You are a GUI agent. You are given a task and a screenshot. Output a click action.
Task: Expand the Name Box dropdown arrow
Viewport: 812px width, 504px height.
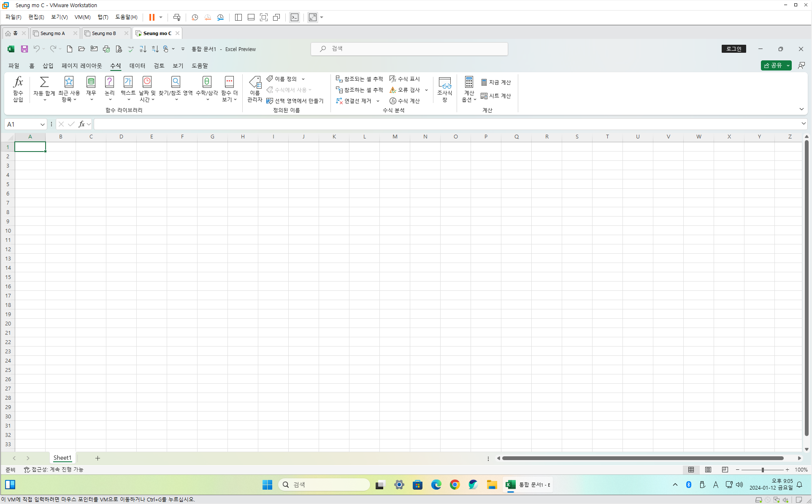[42, 124]
